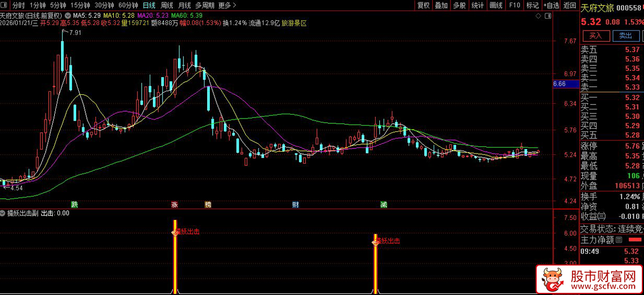This screenshot has width=644, height=295.
Task: Click the 买一 price 5.32
Action: (632, 98)
